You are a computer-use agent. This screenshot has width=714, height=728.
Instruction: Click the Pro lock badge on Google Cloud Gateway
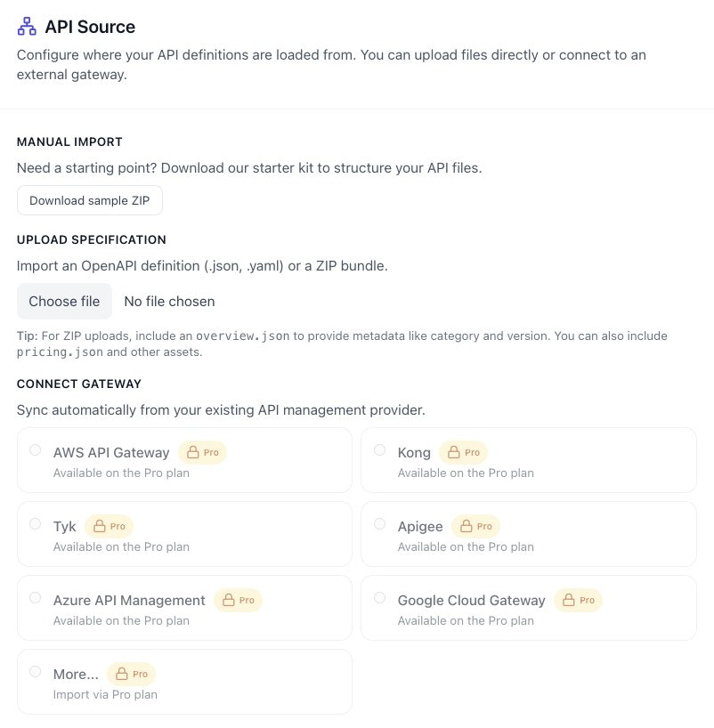(x=579, y=600)
